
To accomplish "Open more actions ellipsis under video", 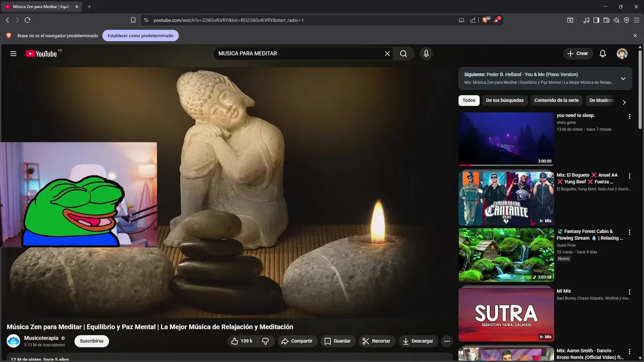I will [x=447, y=341].
